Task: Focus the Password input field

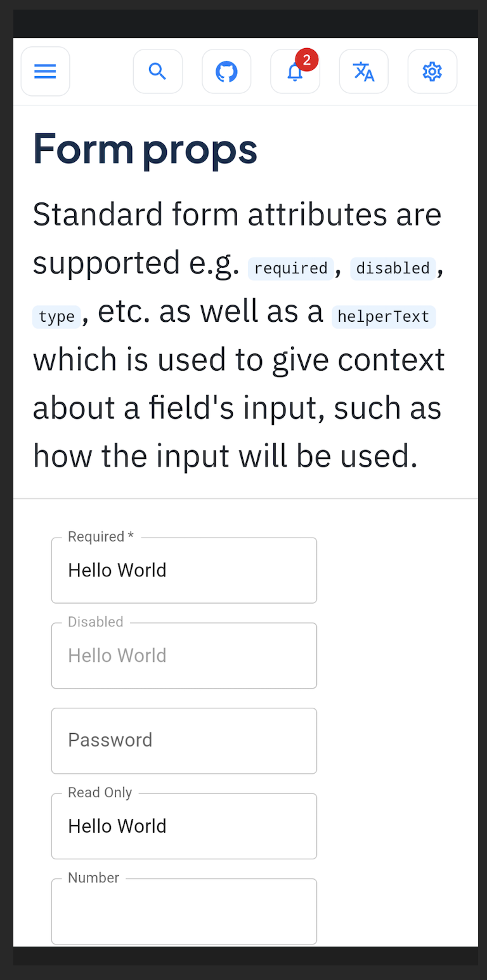Action: [184, 741]
